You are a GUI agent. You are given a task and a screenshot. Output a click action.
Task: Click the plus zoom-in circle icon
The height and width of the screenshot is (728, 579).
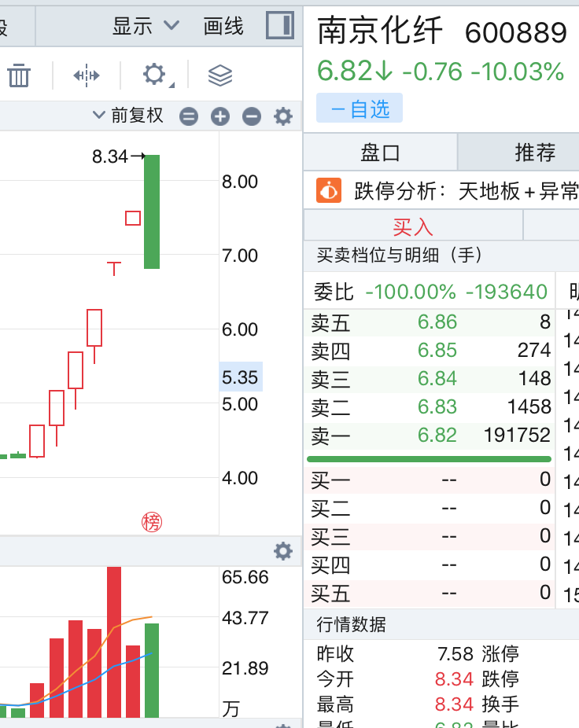pos(220,117)
